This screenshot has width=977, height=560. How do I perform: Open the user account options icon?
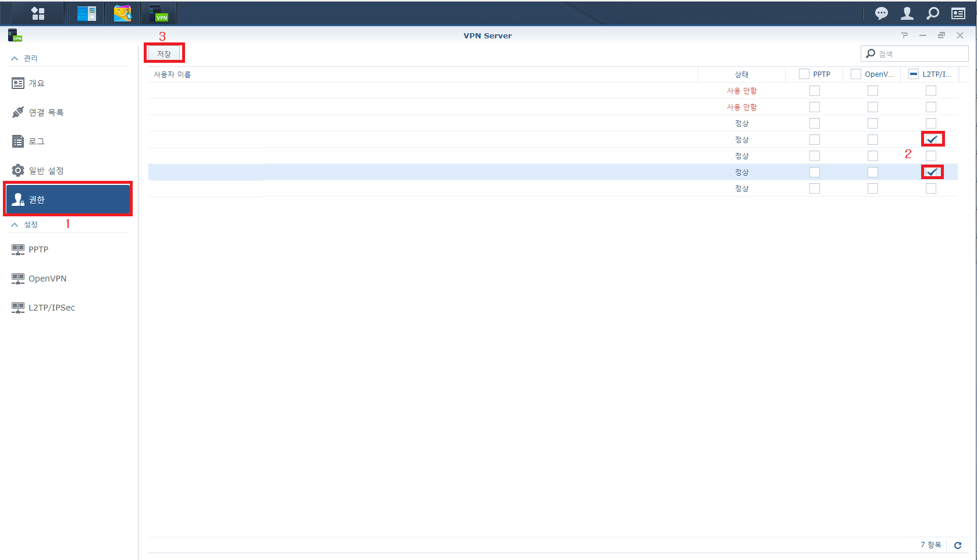point(907,13)
